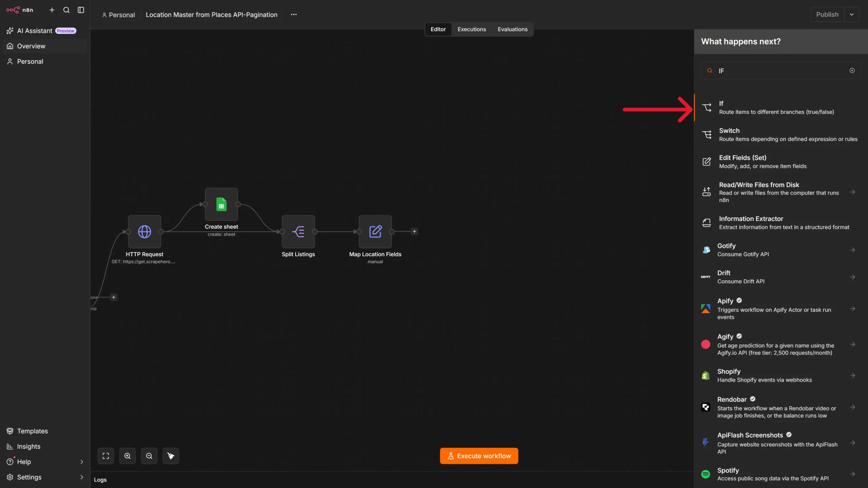Click the workflow name Location Master from Places API-Pagination
The image size is (868, 488).
pos(212,15)
